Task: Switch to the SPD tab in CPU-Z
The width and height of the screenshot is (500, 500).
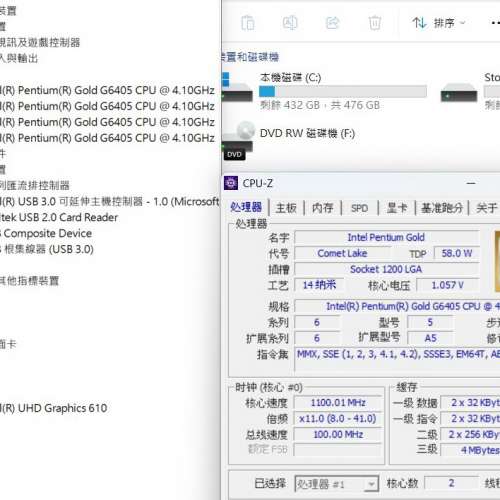Action: 359,208
